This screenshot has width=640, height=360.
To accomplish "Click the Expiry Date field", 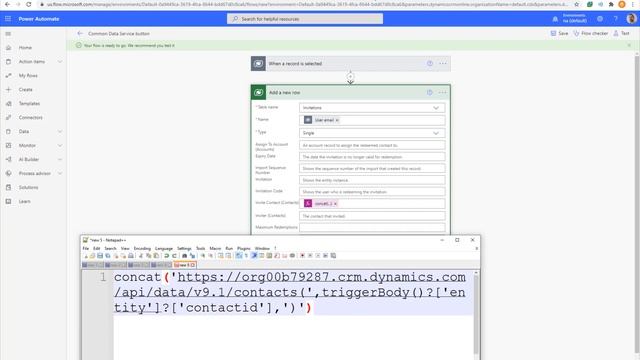I will 372,157.
